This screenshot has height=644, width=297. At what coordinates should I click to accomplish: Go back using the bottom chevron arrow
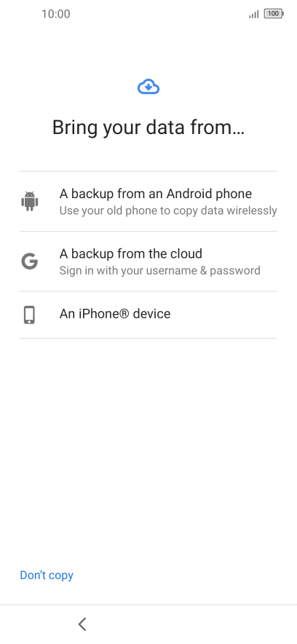[82, 624]
